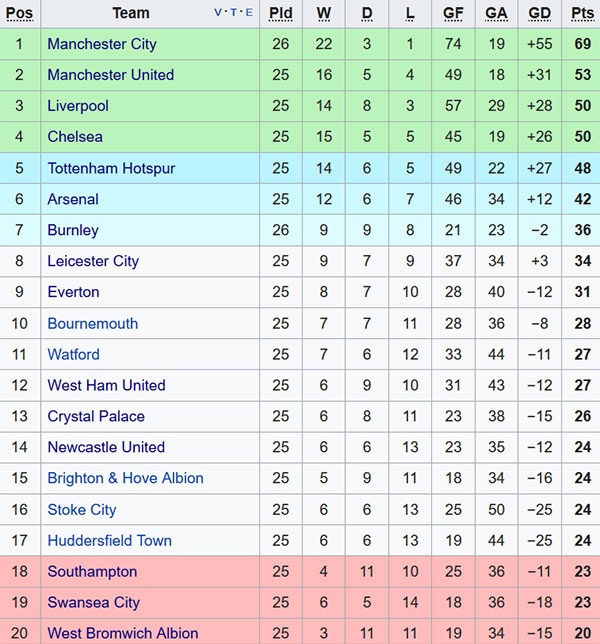Open the Liverpool team page
The image size is (600, 644).
(78, 106)
